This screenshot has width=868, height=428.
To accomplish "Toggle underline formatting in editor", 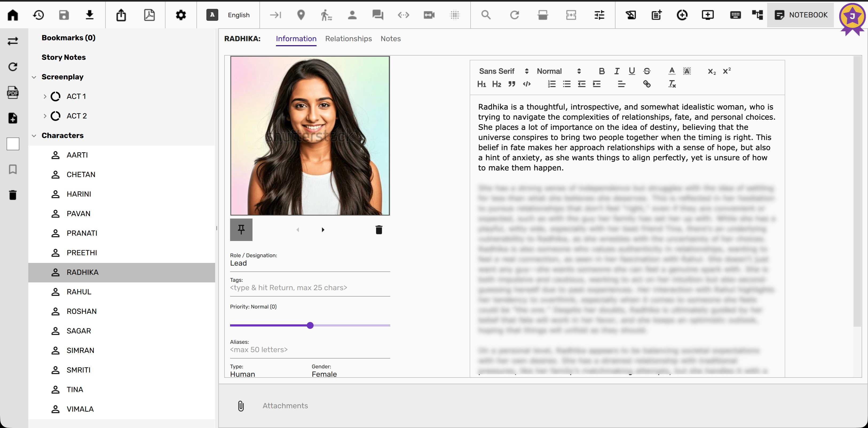I will coord(632,71).
